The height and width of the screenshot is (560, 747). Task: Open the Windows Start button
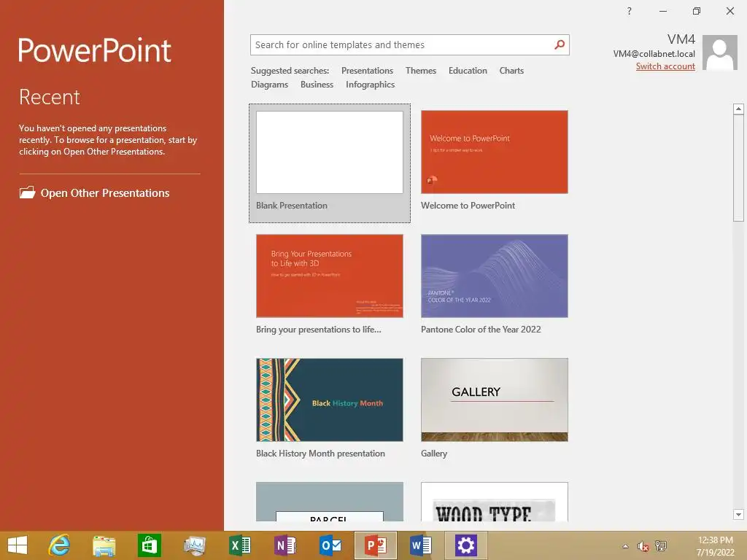18,545
